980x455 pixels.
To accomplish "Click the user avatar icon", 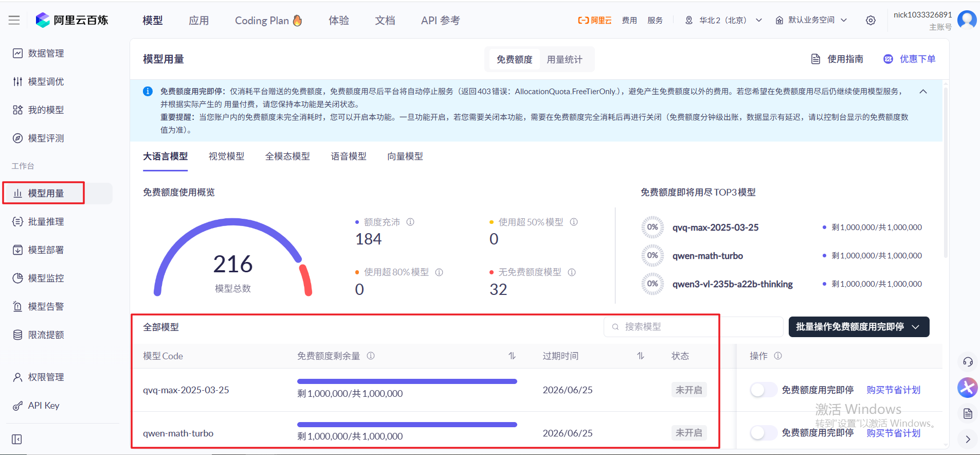I will (x=967, y=20).
